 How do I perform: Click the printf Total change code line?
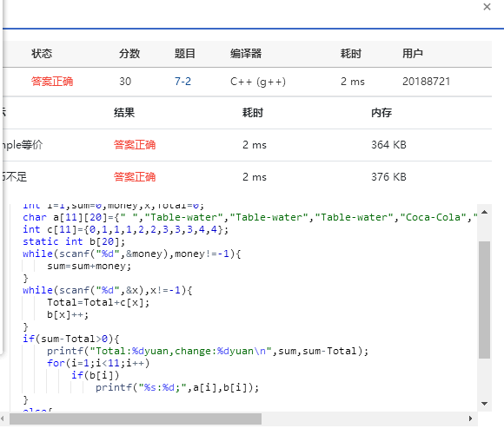[208, 351]
